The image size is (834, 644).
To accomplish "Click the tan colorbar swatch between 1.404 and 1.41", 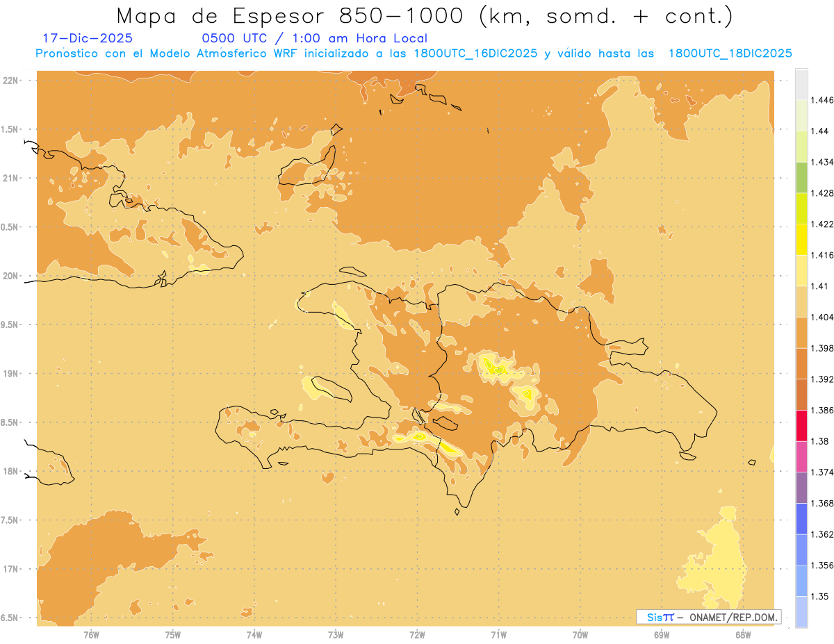I will [x=801, y=302].
